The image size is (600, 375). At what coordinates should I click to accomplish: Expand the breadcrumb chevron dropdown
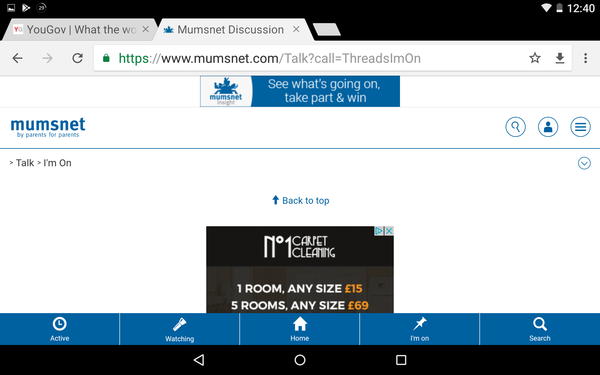point(584,163)
